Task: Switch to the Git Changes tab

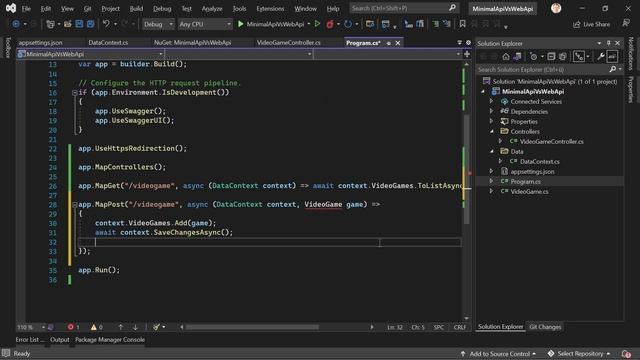Action: [545, 327]
